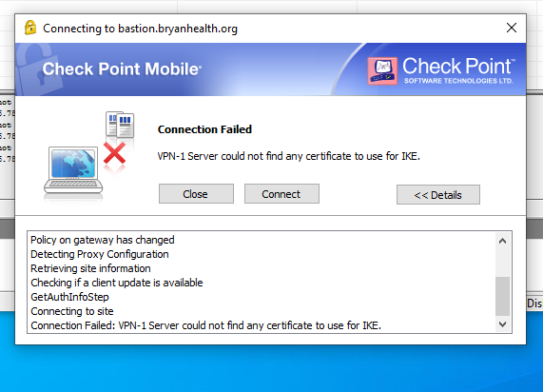
Task: Select 'Retrieving site information' log entry
Action: point(90,268)
